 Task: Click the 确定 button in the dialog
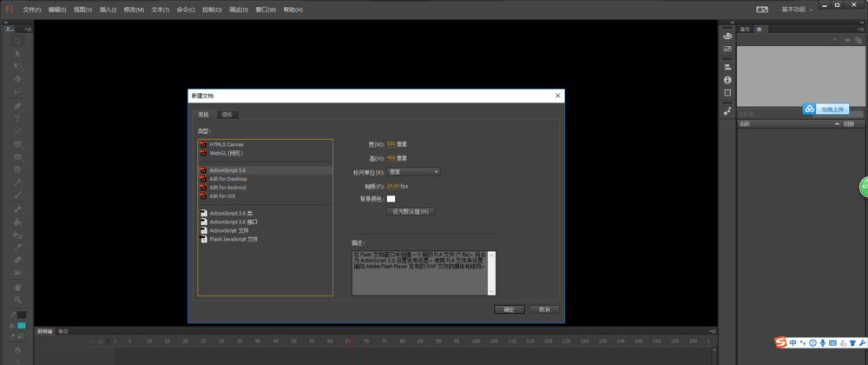pyautogui.click(x=510, y=309)
